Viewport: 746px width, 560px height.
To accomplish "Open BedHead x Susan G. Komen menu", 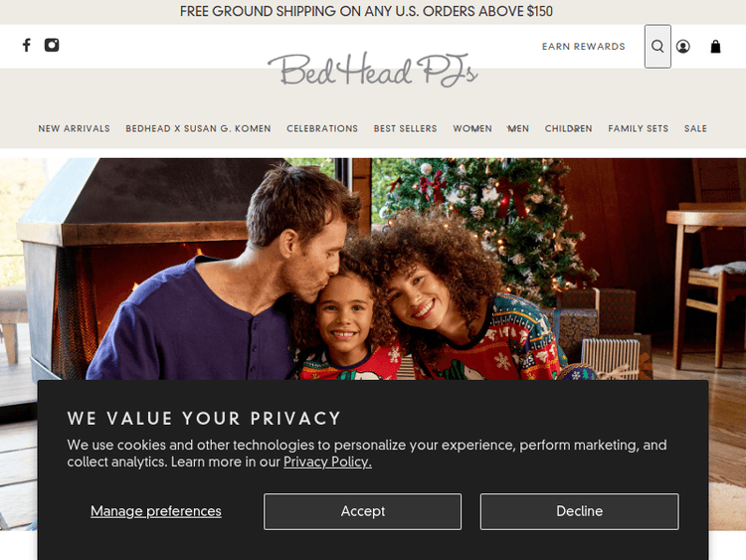I will (x=198, y=128).
